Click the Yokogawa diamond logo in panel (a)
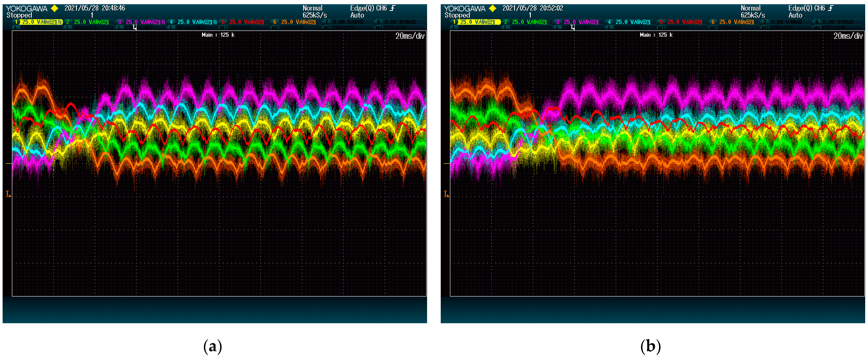Image resolution: width=868 pixels, height=358 pixels. point(54,8)
